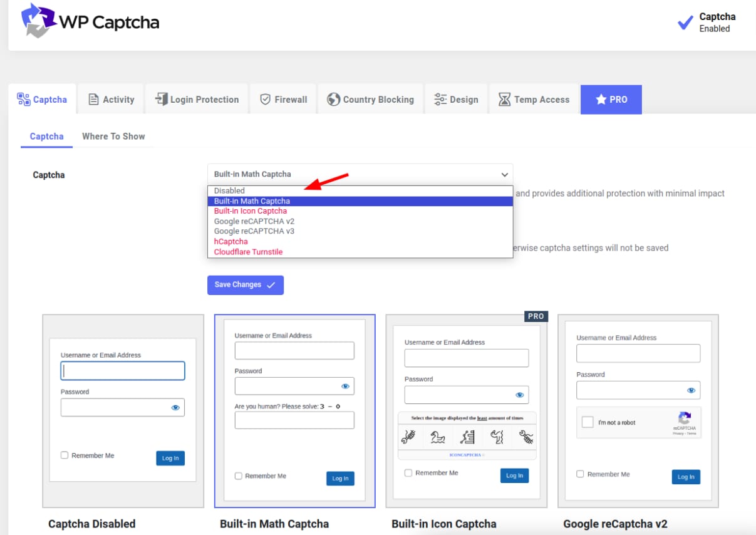Tick the I'm not a robot checkbox
The width and height of the screenshot is (756, 535).
point(588,422)
